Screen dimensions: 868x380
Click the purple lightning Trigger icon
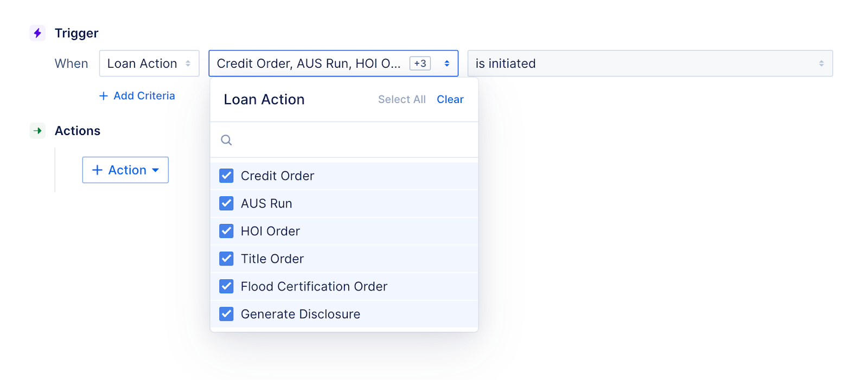37,33
